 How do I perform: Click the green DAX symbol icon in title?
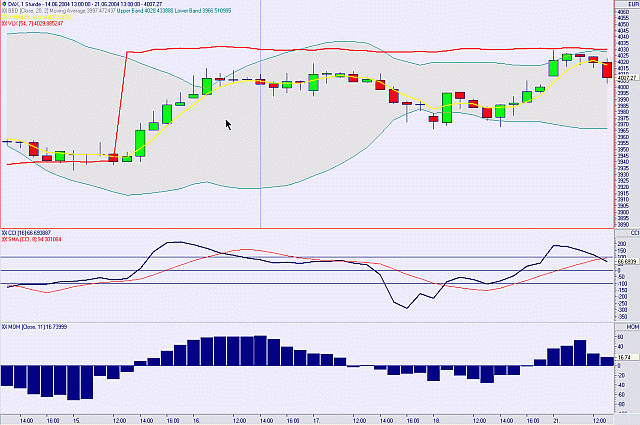pos(5,4)
